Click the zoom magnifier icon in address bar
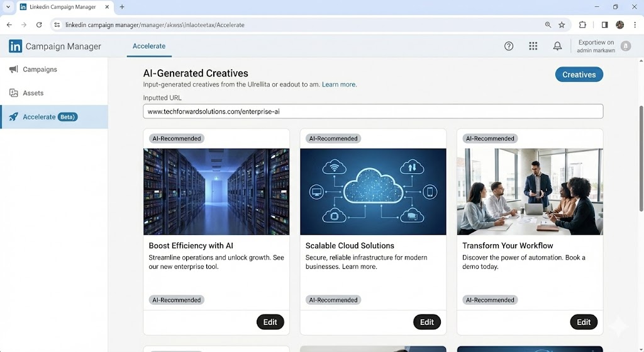The width and height of the screenshot is (644, 352). (548, 25)
